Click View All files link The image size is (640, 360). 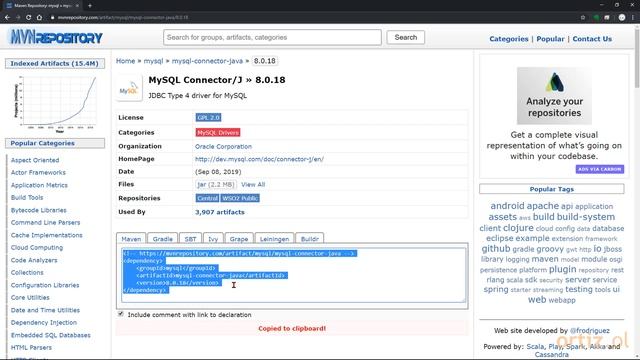coord(253,184)
